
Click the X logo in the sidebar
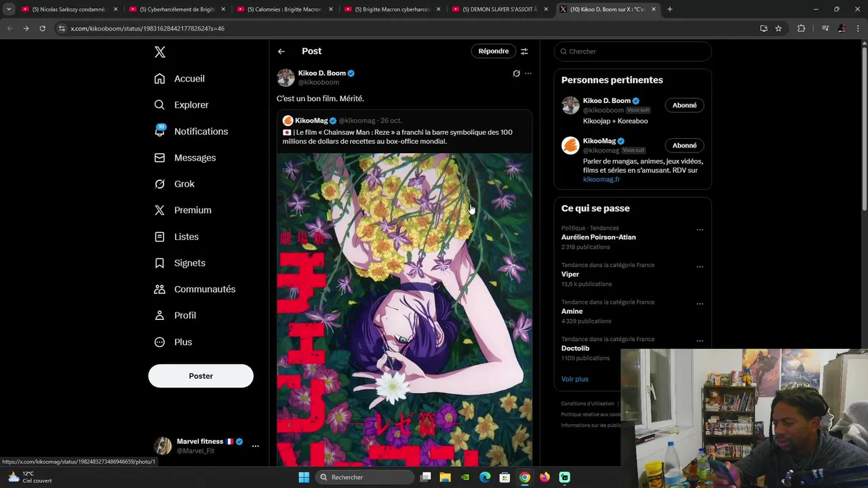tap(159, 52)
